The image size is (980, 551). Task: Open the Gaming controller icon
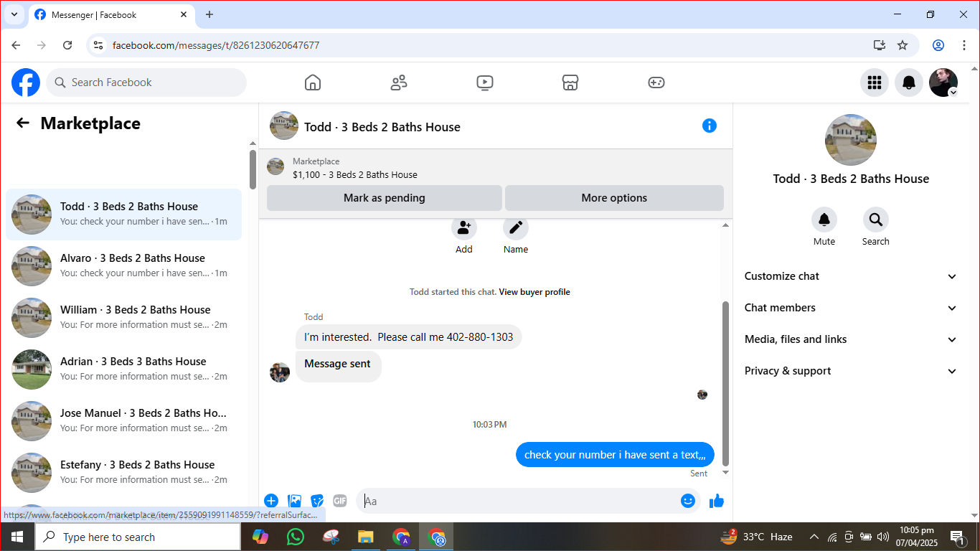click(x=656, y=83)
